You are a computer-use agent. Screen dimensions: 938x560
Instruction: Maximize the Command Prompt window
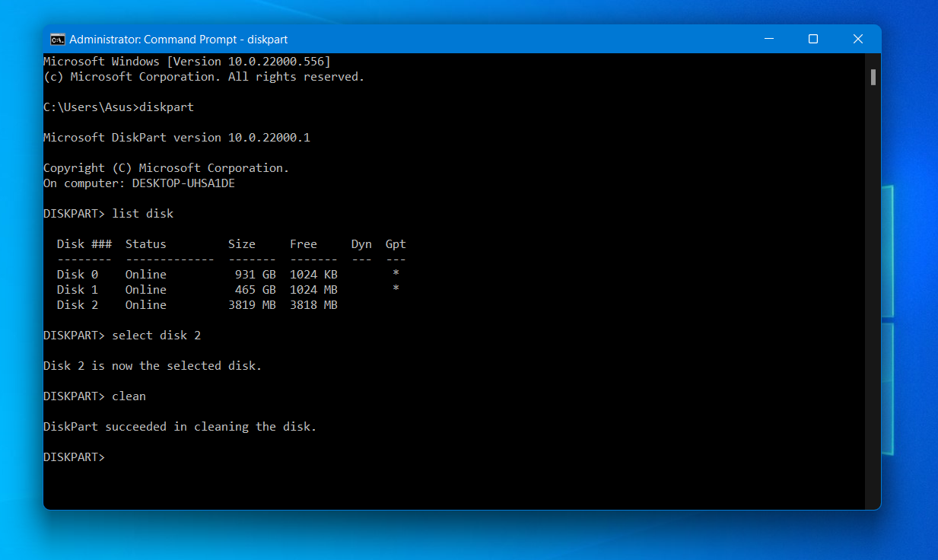click(x=813, y=39)
